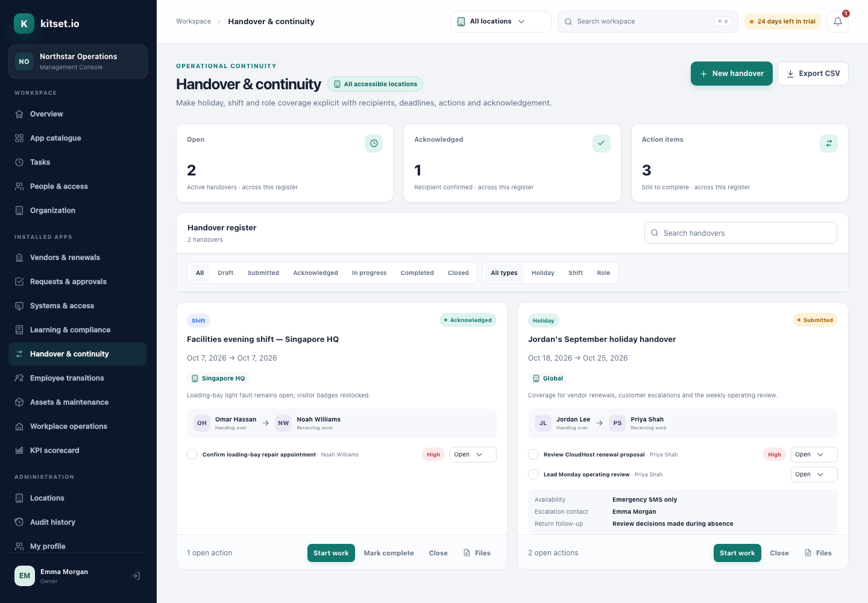
Task: Open My profile in sidebar
Action: [x=77, y=546]
